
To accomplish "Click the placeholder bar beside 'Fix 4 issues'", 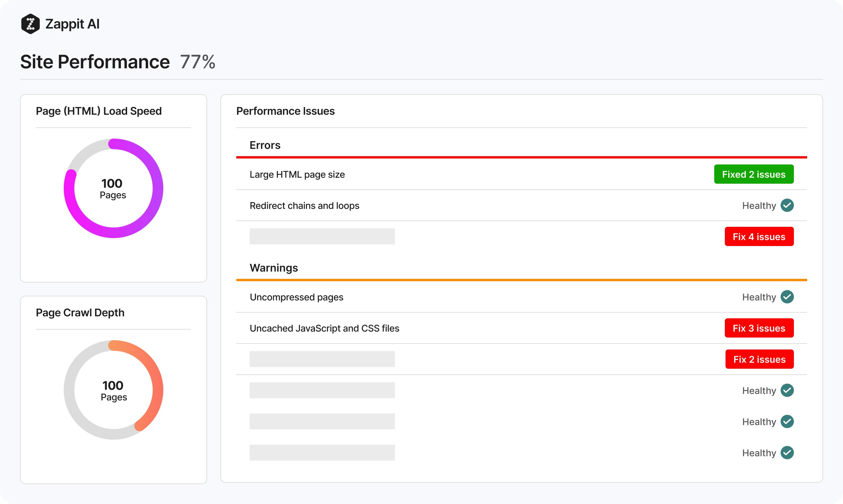I will click(322, 236).
